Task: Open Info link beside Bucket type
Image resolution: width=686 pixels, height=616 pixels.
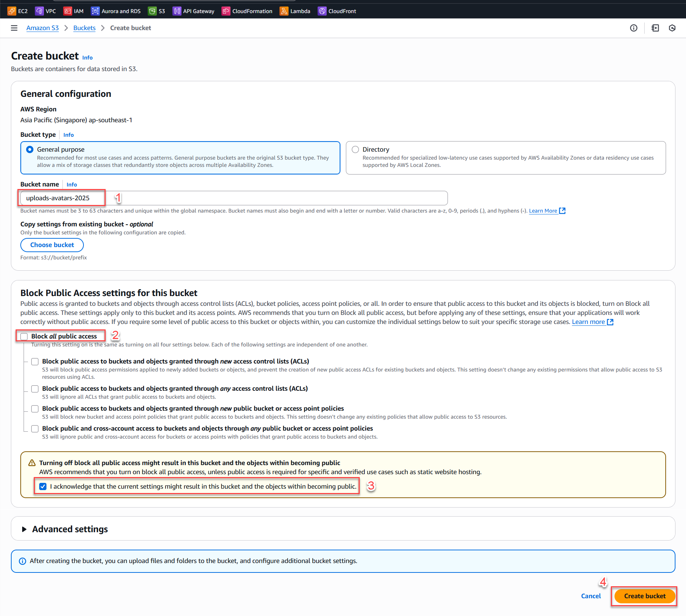Action: click(69, 135)
